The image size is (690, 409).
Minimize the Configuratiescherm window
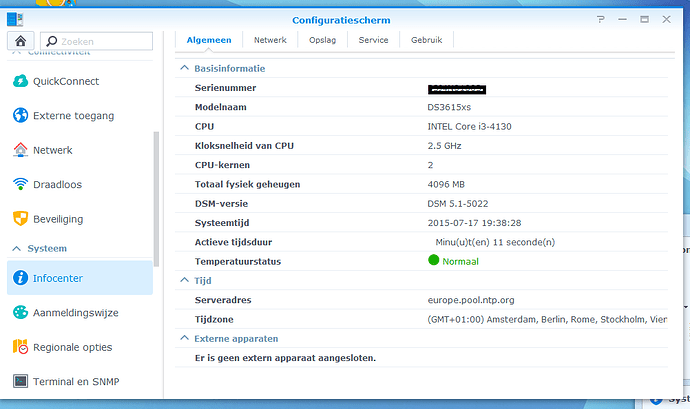pos(622,19)
